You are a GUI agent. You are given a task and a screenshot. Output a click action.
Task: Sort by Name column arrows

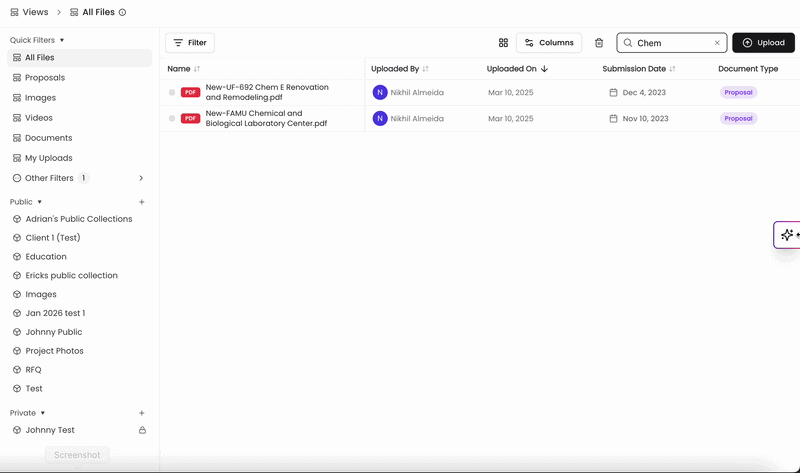pyautogui.click(x=197, y=69)
